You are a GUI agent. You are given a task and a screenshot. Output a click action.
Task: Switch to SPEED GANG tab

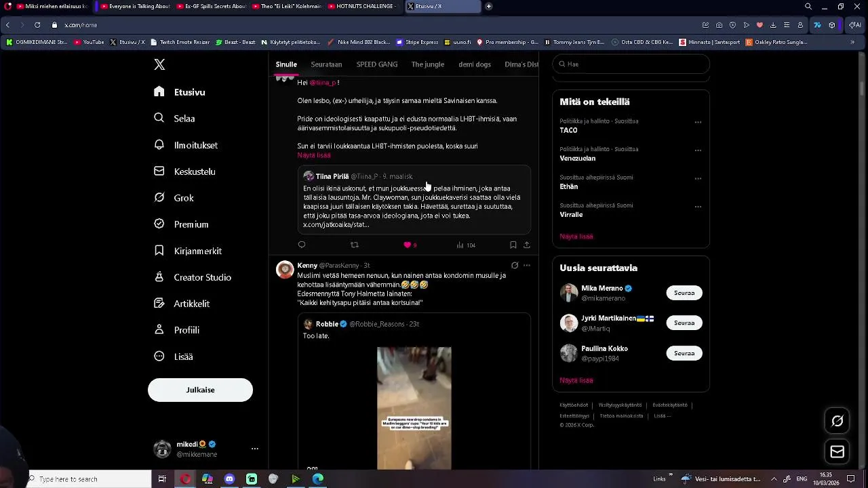377,64
